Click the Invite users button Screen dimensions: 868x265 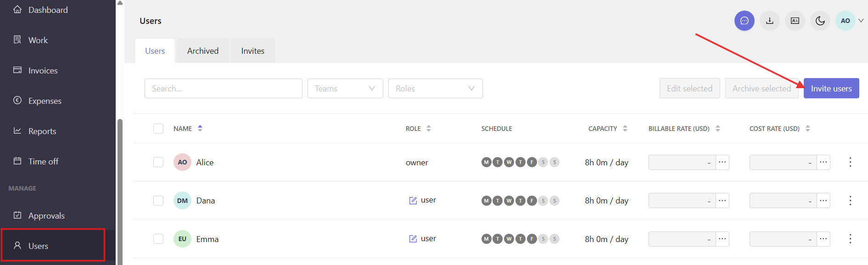[831, 88]
